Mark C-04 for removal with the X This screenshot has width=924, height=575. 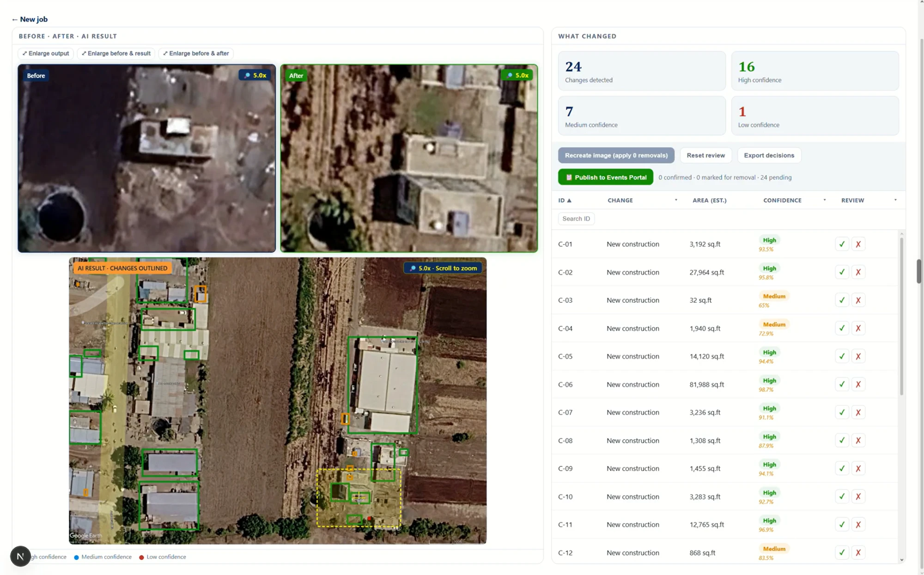coord(858,328)
